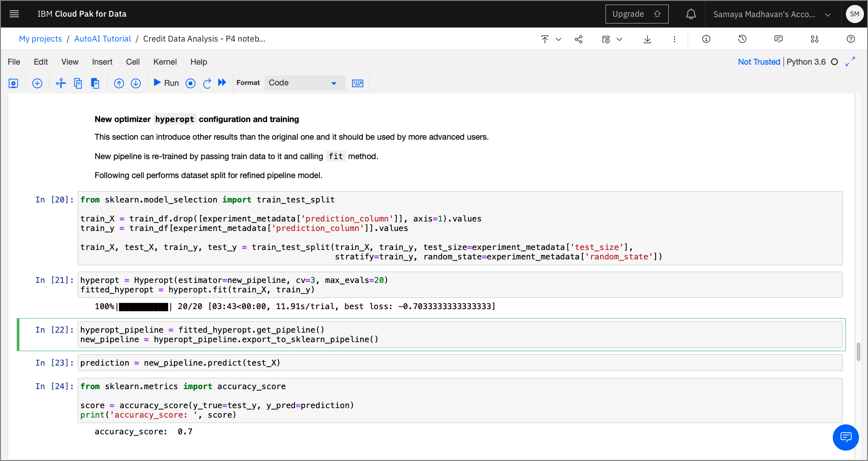Screen dimensions: 868x461
Task: Open the keyboard shortcuts icon
Action: click(x=357, y=83)
